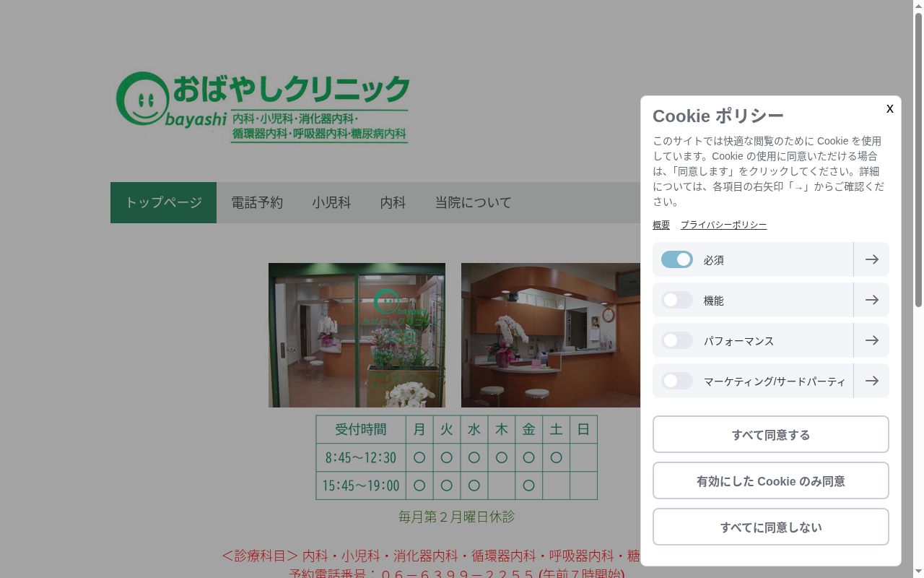The height and width of the screenshot is (578, 924).
Task: Expand details arrow for マーケティング/サードパーティ
Action: pyautogui.click(x=871, y=381)
